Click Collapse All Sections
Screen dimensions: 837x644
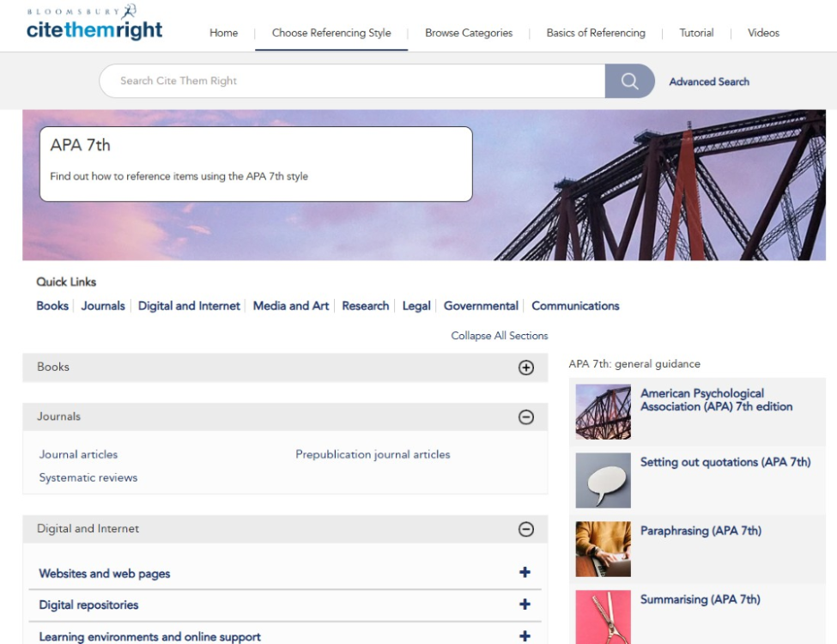click(499, 336)
